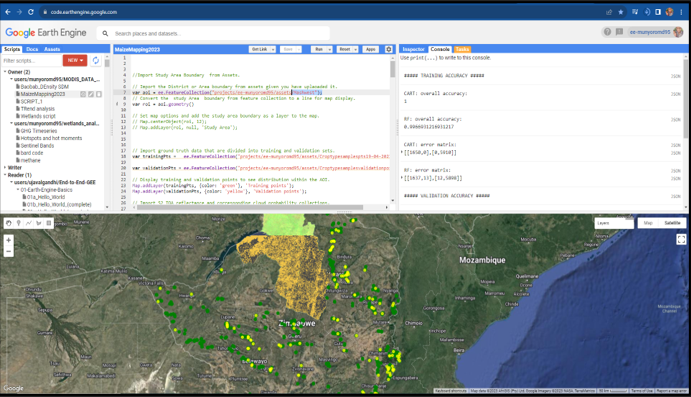
Task: Open the Wetlands script file
Action: tap(38, 116)
